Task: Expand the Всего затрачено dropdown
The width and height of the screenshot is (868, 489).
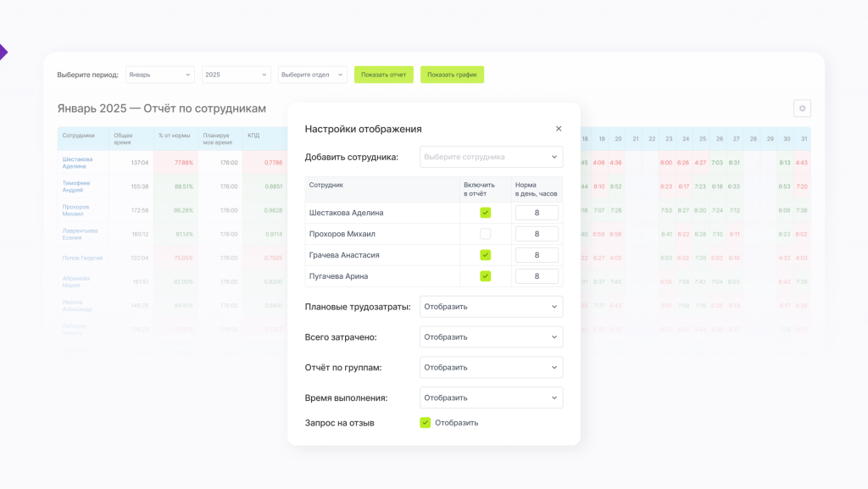Action: [x=491, y=337]
